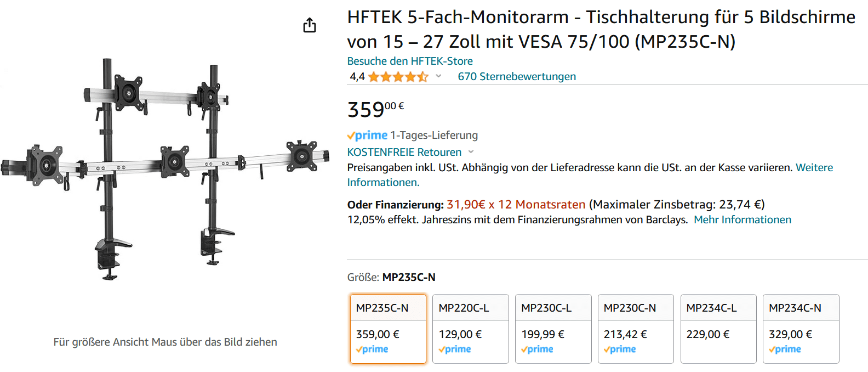Select the MP220C-L size option
The image size is (868, 372).
click(470, 328)
